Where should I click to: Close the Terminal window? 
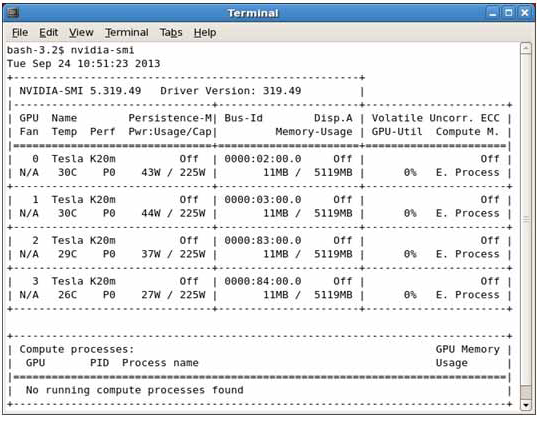(525, 13)
